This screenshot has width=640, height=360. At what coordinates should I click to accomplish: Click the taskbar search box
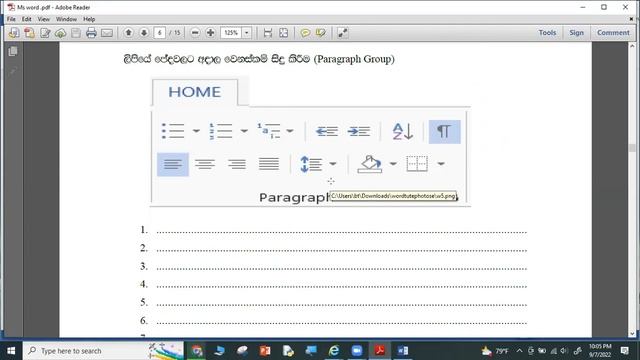click(x=104, y=351)
